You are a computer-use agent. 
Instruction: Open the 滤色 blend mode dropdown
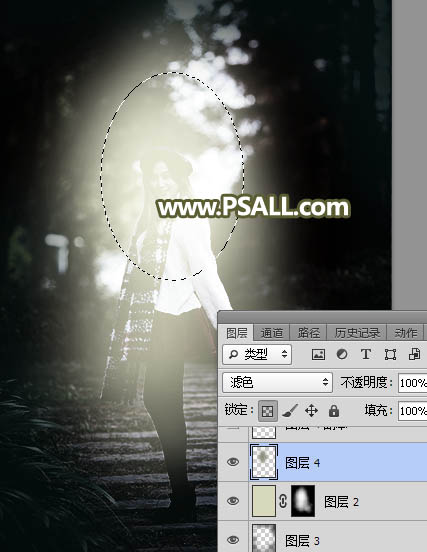(277, 382)
